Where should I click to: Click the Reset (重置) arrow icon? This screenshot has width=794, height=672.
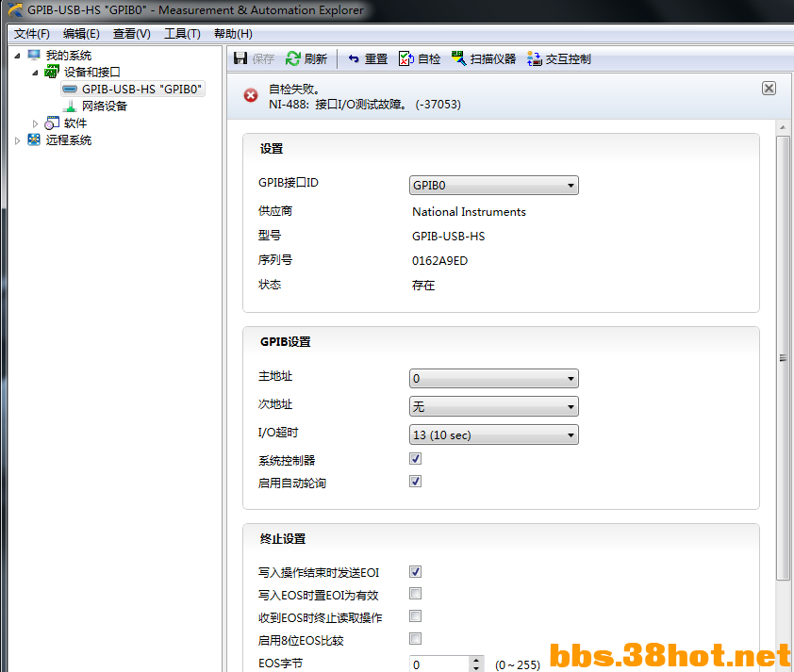point(354,58)
